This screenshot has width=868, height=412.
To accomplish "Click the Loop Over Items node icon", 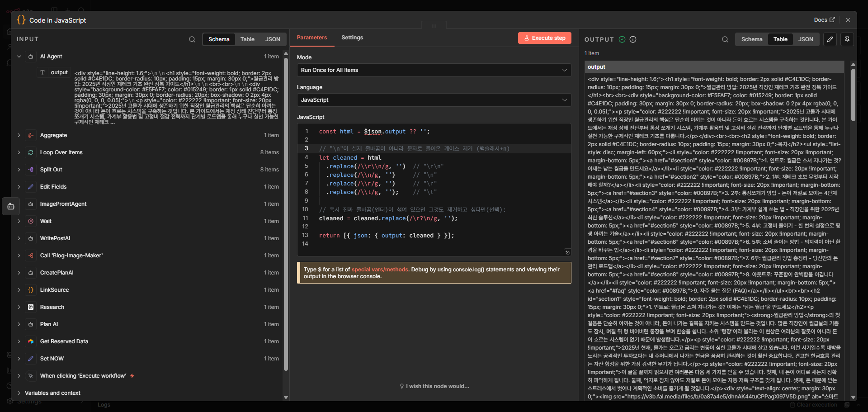I will pos(31,152).
